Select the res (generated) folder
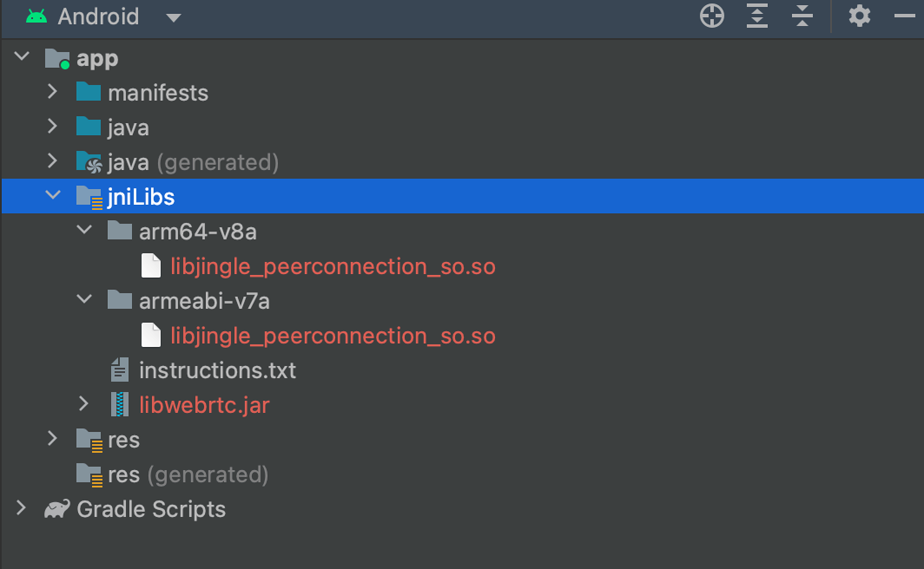 tap(187, 475)
